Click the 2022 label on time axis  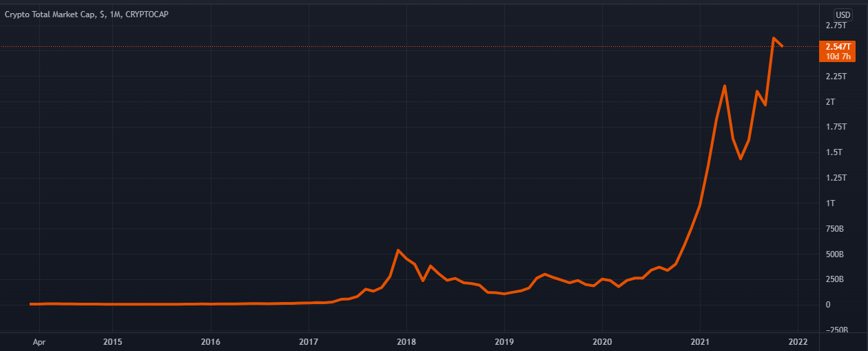[x=798, y=341]
